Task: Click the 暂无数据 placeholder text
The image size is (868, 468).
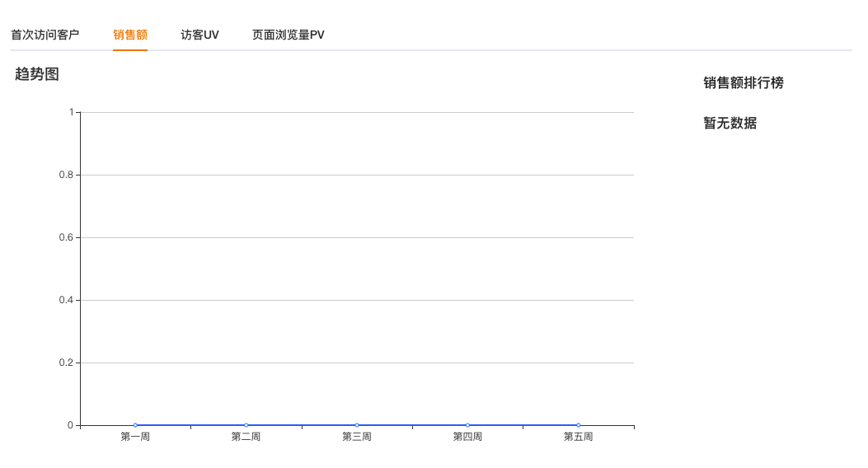Action: pos(730,124)
